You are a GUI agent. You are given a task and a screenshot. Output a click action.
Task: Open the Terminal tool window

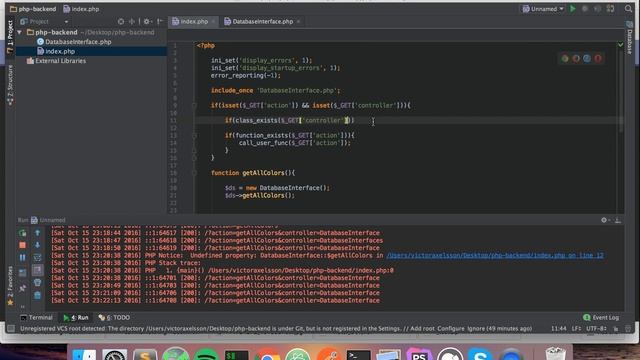[x=36, y=317]
